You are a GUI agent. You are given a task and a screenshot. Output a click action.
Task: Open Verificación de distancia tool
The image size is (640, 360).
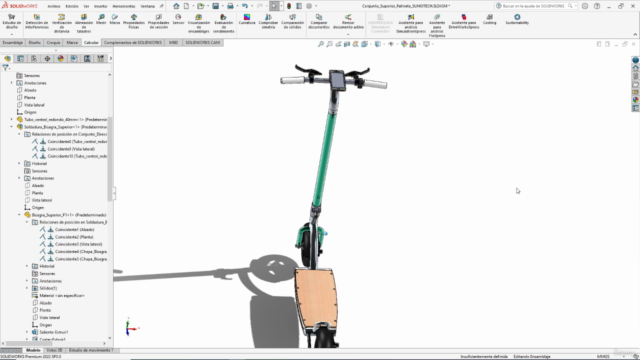[62, 23]
